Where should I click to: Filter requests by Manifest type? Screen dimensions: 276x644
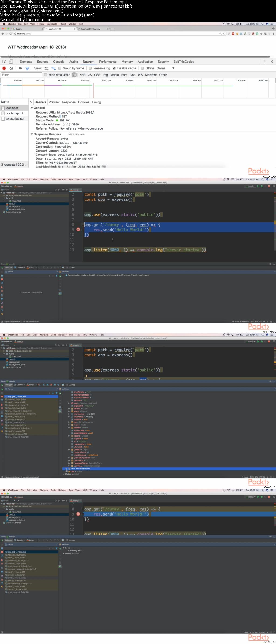coord(151,75)
